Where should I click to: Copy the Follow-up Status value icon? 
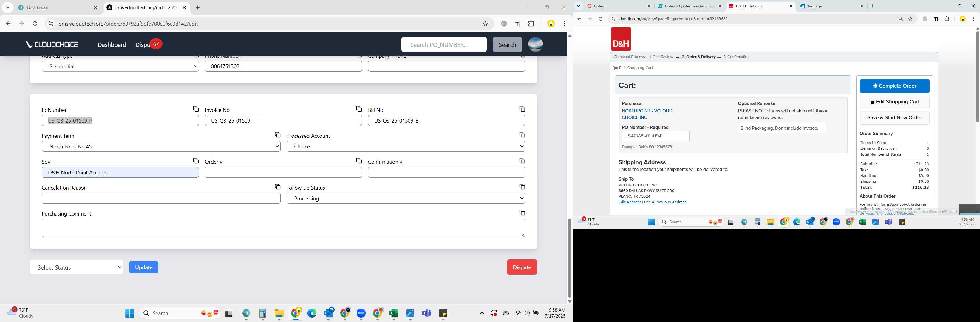click(522, 187)
